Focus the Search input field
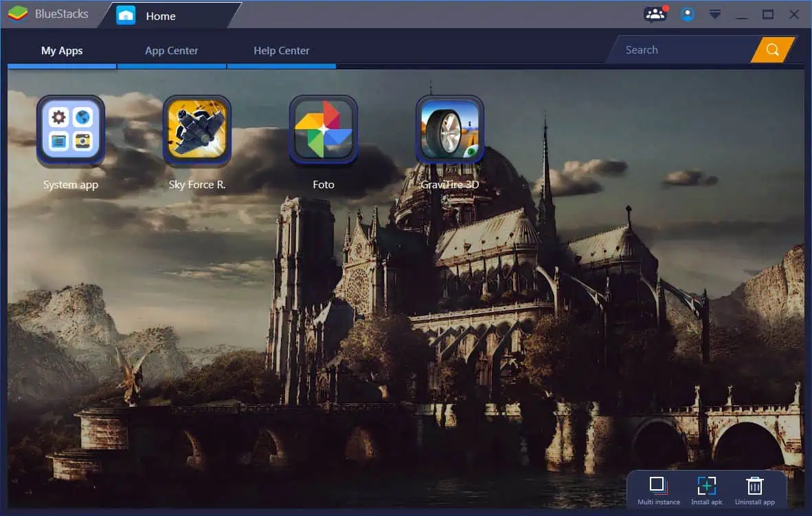The height and width of the screenshot is (516, 812). [684, 49]
